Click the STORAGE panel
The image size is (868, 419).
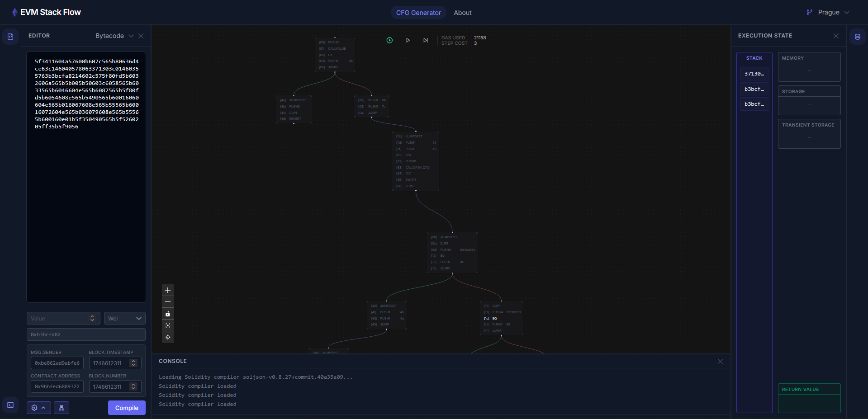[809, 100]
